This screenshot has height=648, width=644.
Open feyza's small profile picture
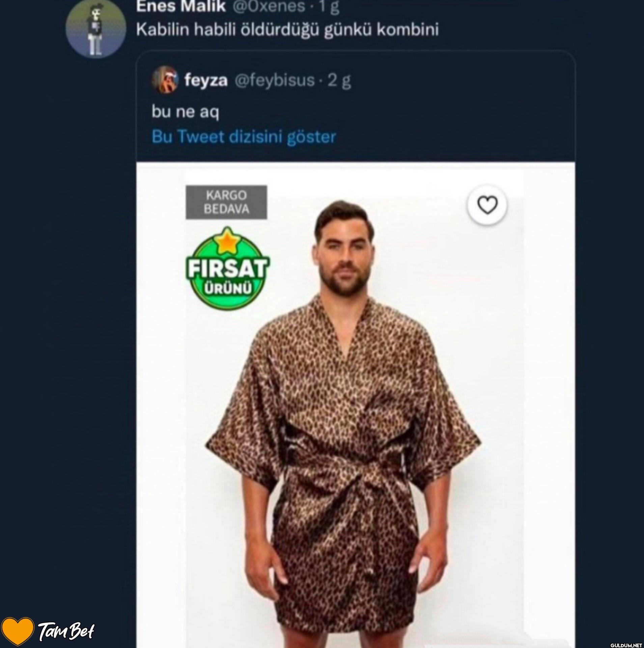(x=165, y=81)
